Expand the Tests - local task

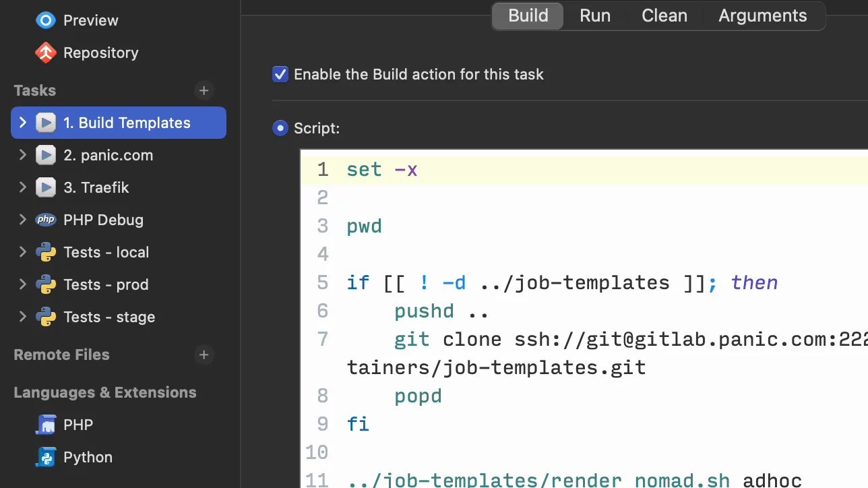click(22, 252)
